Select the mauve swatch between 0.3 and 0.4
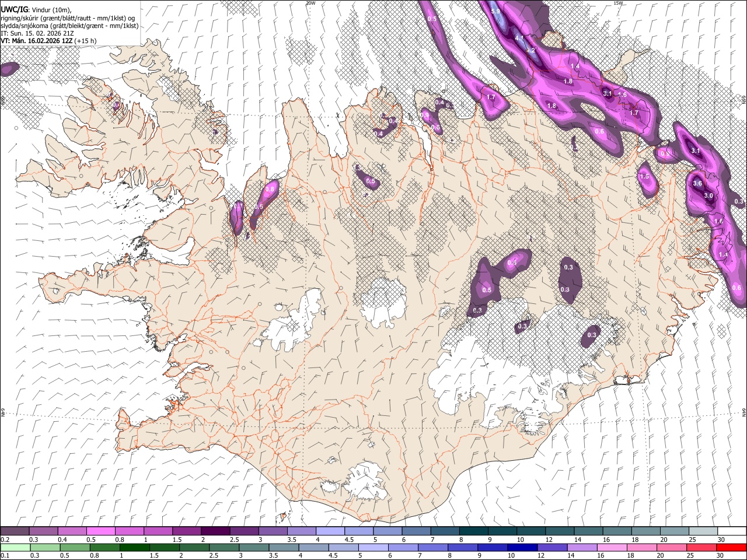 tap(43, 531)
